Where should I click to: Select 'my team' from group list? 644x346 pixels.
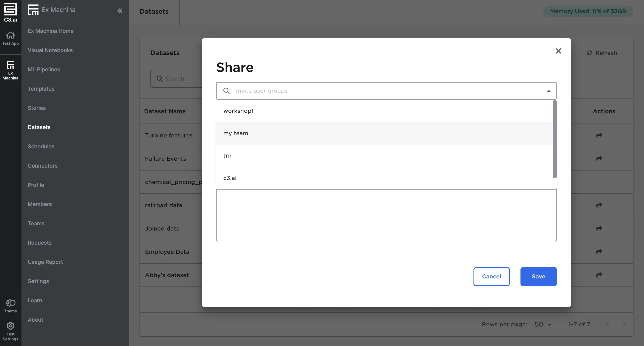click(236, 133)
